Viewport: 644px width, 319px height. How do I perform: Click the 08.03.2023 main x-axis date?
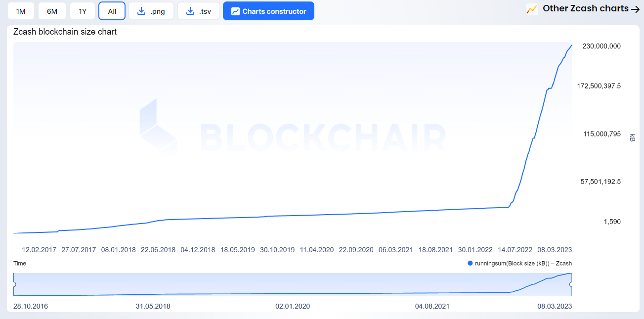tap(555, 250)
